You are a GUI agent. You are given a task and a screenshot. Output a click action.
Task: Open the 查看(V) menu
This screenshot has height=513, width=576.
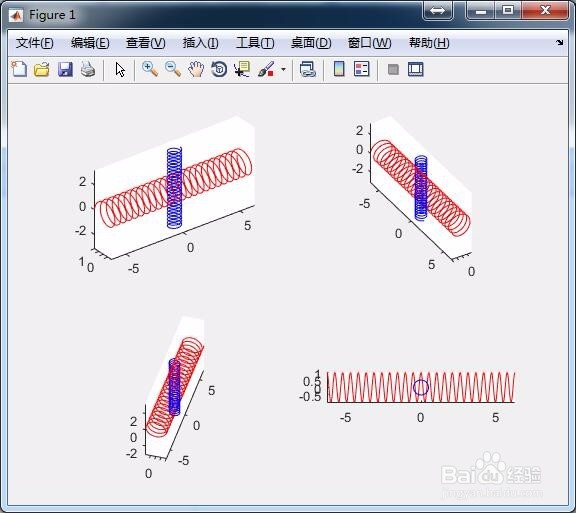145,43
